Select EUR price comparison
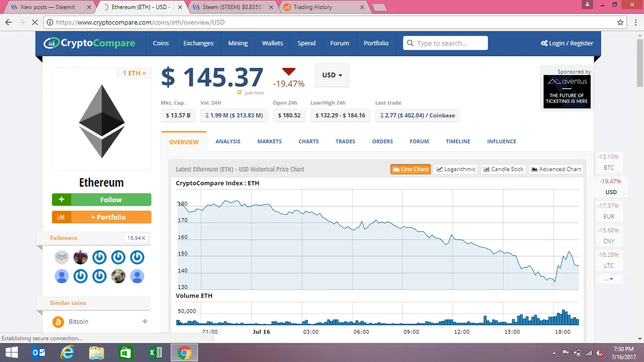Viewport: 644px width, 362px height. tap(609, 211)
